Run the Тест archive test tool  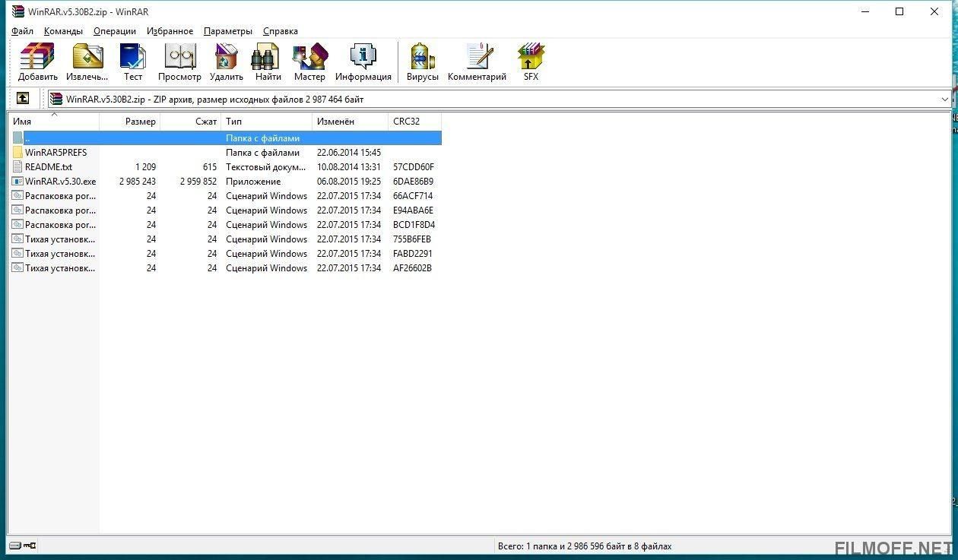pyautogui.click(x=133, y=62)
